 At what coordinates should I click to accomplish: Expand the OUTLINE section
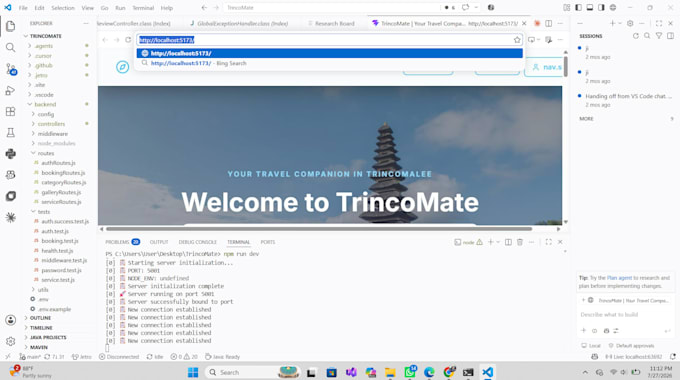click(40, 318)
